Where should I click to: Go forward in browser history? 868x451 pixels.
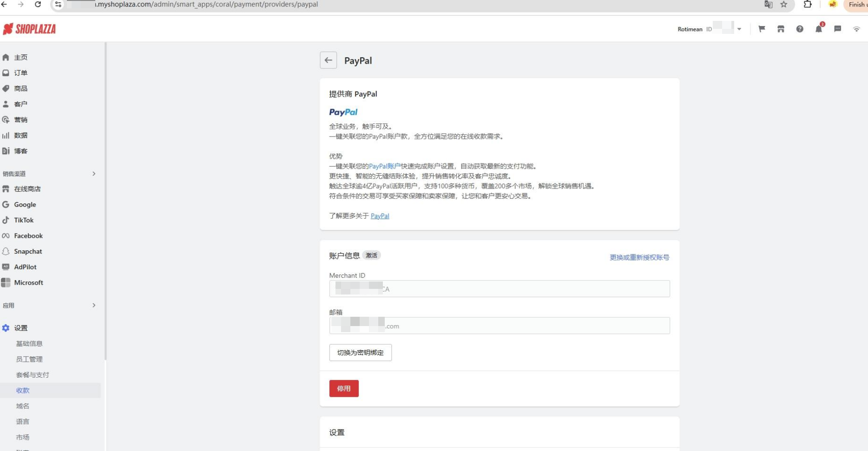coord(20,4)
